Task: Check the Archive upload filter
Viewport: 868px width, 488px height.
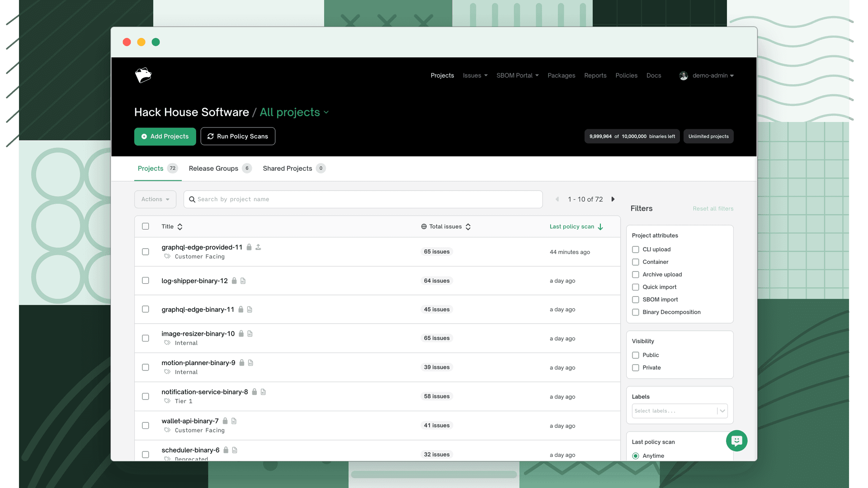Action: 636,275
